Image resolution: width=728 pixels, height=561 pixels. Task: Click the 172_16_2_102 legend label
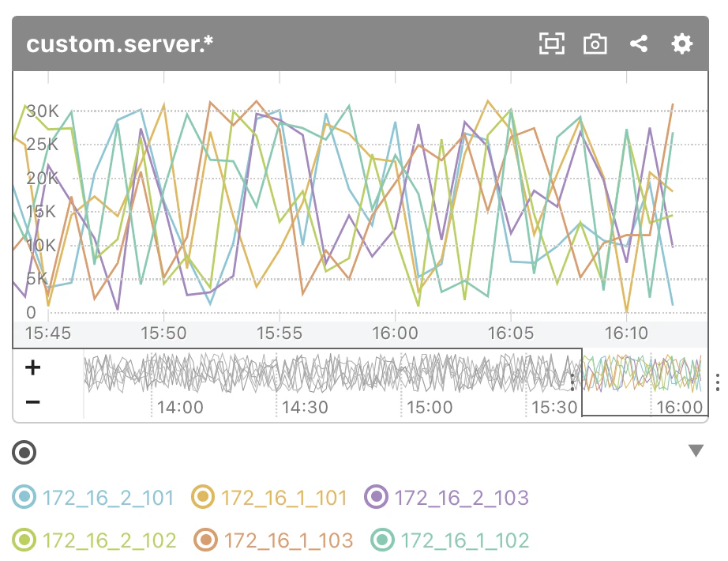pyautogui.click(x=110, y=540)
